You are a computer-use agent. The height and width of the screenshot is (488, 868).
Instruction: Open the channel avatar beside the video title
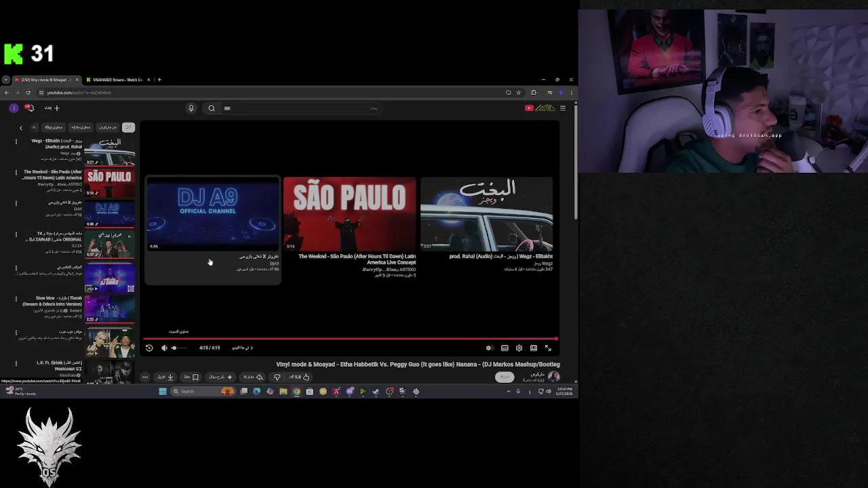pyautogui.click(x=554, y=376)
